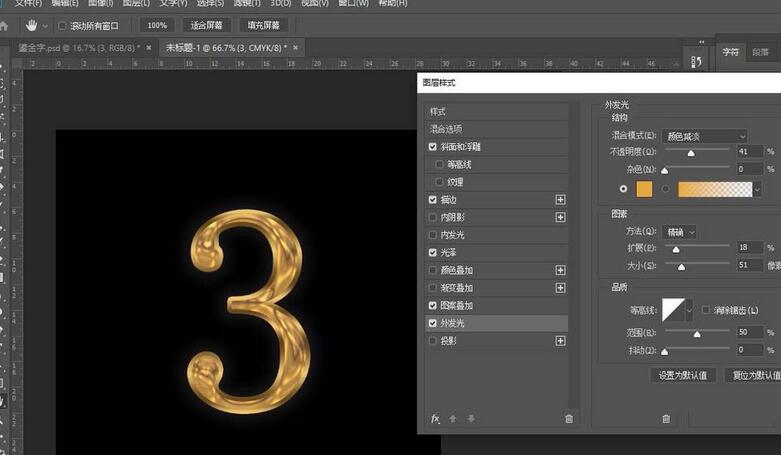Image resolution: width=781 pixels, height=455 pixels.
Task: Click the fx icon in Layer Style dialog
Action: point(435,419)
